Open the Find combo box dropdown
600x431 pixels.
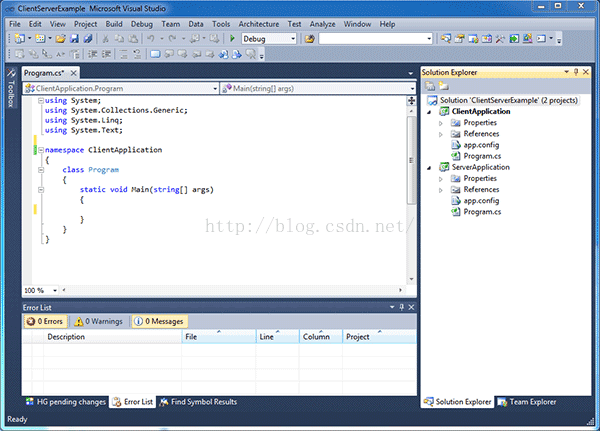429,39
